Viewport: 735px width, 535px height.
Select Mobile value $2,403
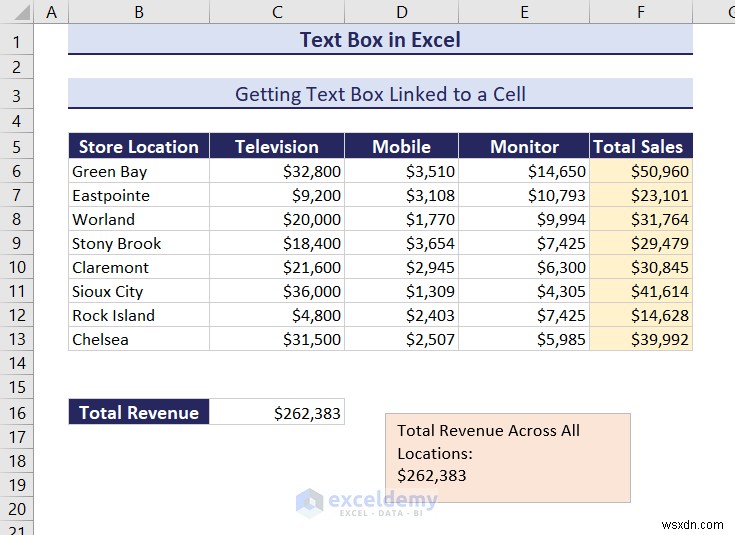[x=402, y=315]
